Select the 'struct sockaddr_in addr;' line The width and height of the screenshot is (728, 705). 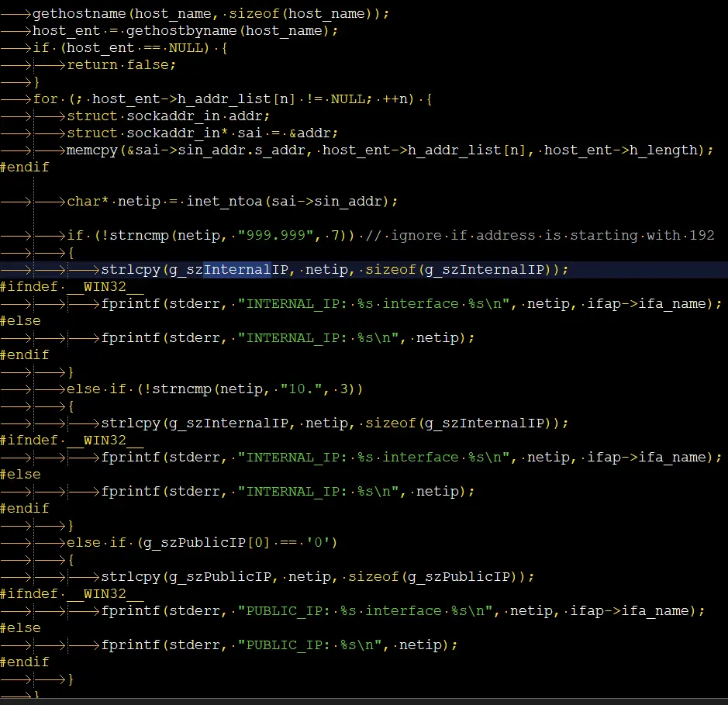[168, 116]
